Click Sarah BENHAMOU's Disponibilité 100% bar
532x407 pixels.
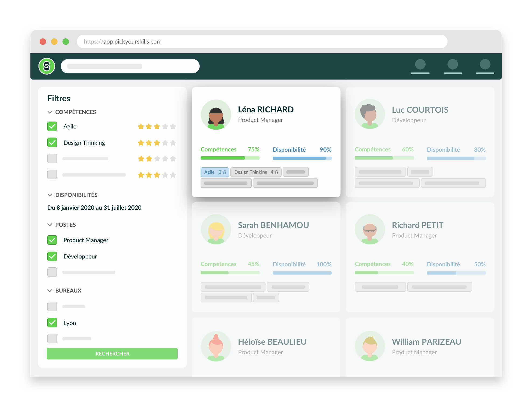(302, 273)
